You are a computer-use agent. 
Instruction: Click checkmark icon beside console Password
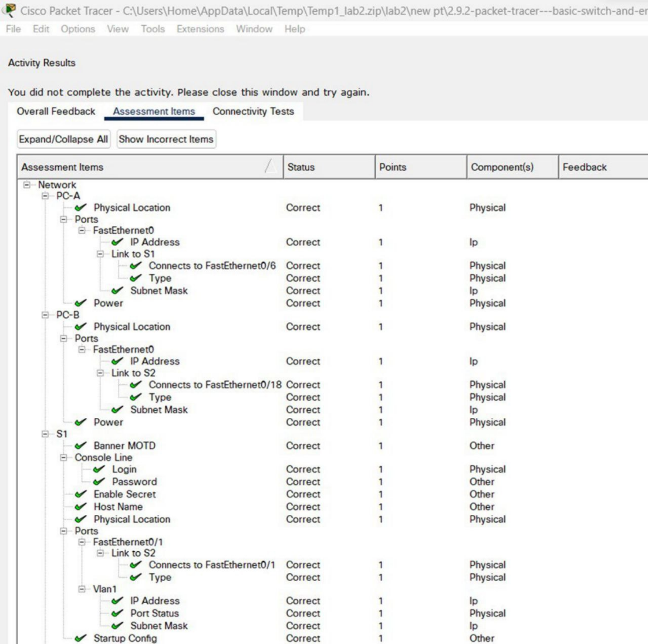pyautogui.click(x=99, y=482)
